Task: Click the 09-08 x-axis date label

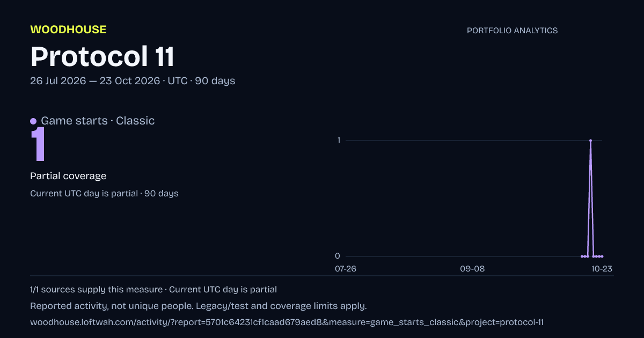Action: [x=472, y=269]
